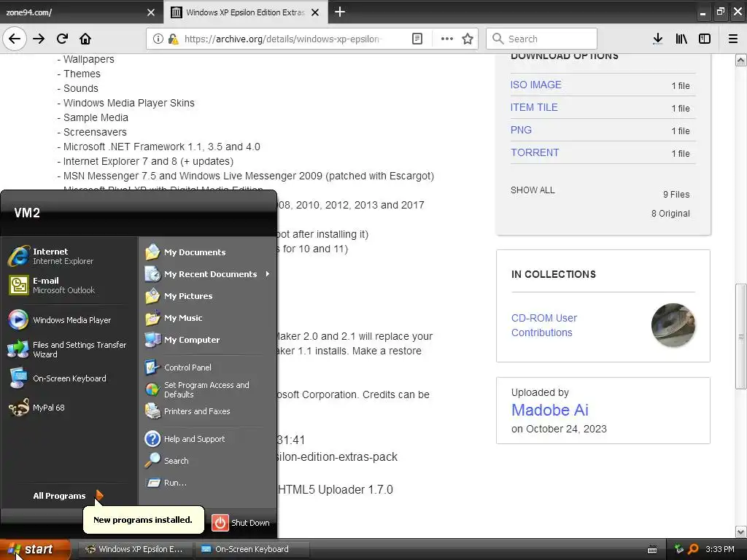Open the 8 Original files link
The width and height of the screenshot is (747, 560).
tap(670, 214)
